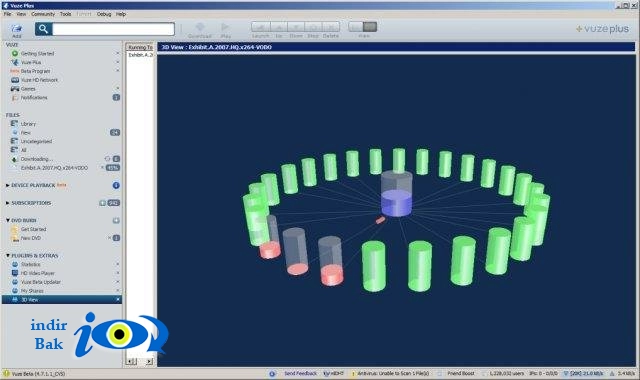The width and height of the screenshot is (640, 380).
Task: Click the Add torrent icon in toolbar
Action: click(16, 29)
